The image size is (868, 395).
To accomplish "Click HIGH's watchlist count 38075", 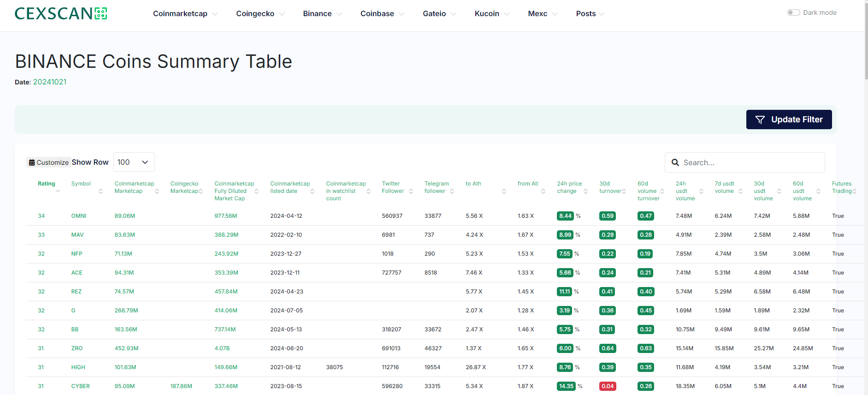I will coord(334,367).
